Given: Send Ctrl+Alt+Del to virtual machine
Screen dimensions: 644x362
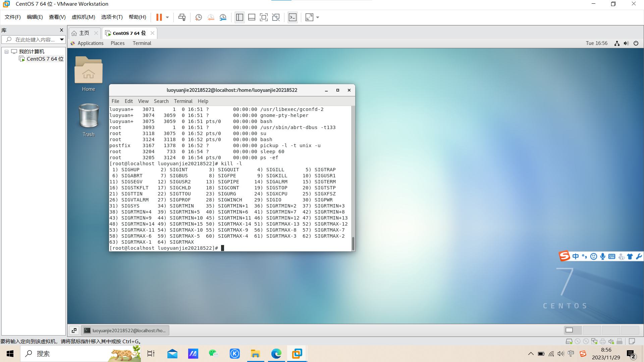Looking at the screenshot, I should click(182, 17).
